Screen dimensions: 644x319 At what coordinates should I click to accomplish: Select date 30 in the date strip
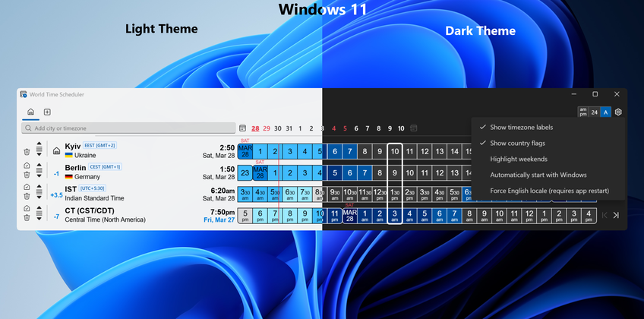tap(278, 128)
